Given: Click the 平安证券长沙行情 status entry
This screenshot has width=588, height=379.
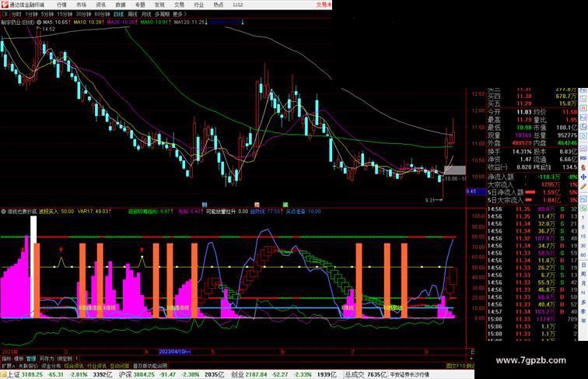Looking at the screenshot, I should tap(409, 374).
